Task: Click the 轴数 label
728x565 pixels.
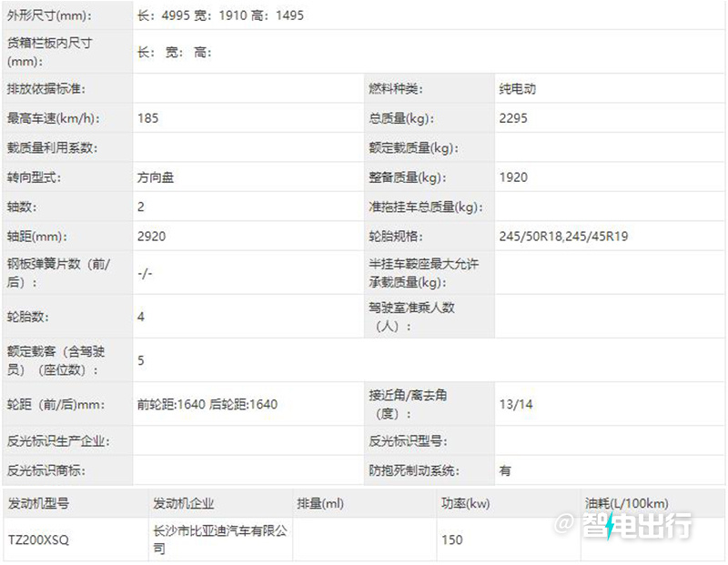Action: [x=21, y=207]
